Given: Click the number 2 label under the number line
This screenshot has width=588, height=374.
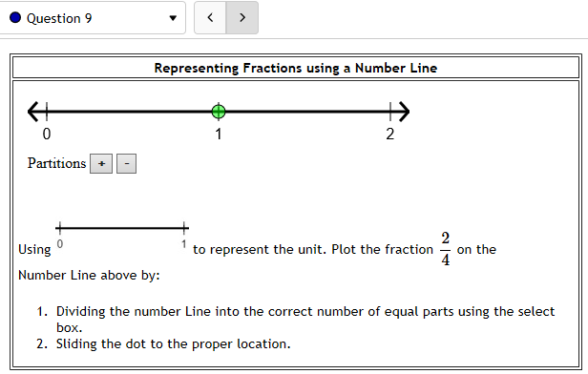Looking at the screenshot, I should coord(390,134).
